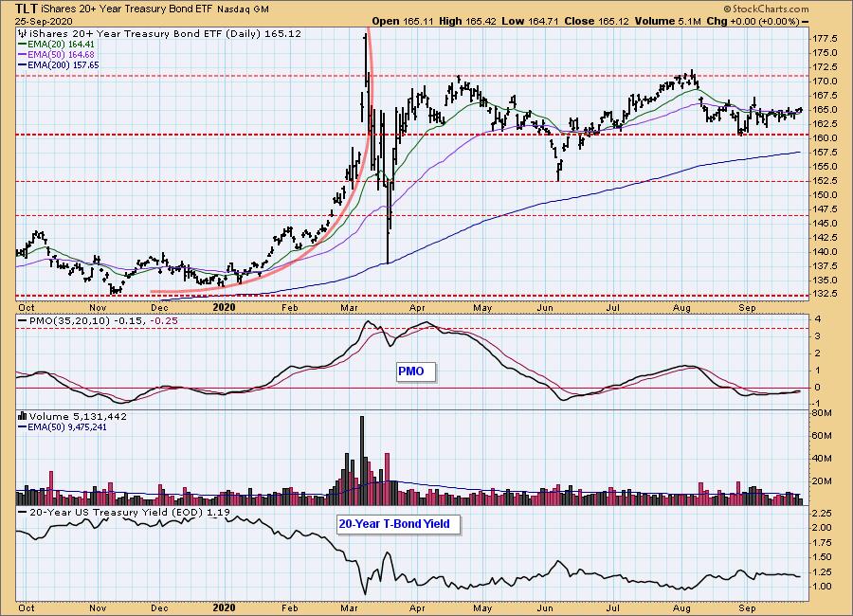Click the 20-Year T-Bond Yield annotation box
853x616 pixels.
click(x=398, y=525)
